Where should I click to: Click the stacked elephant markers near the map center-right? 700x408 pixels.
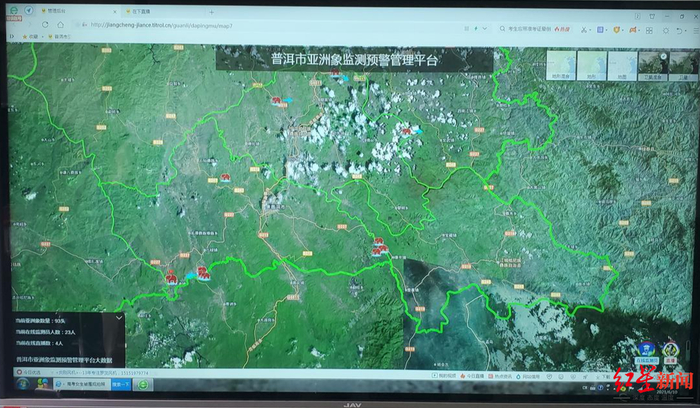(x=379, y=248)
